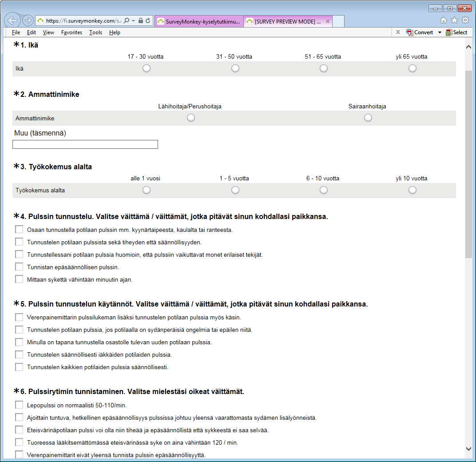This screenshot has height=462, width=476.
Task: Select work experience 6 - 10 vuotta
Action: pyautogui.click(x=324, y=190)
